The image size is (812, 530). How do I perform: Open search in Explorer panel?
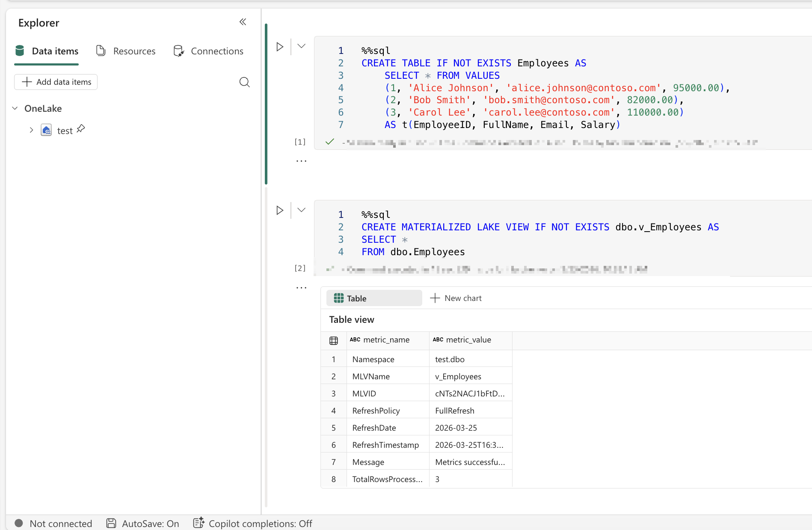[244, 82]
